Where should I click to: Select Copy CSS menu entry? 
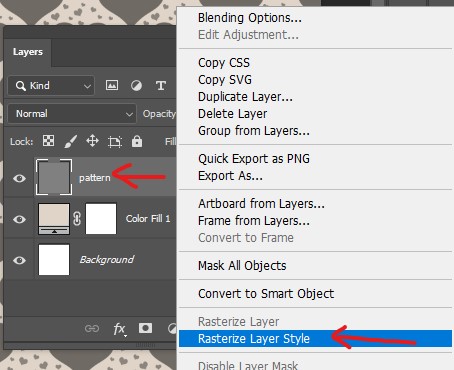tap(224, 63)
